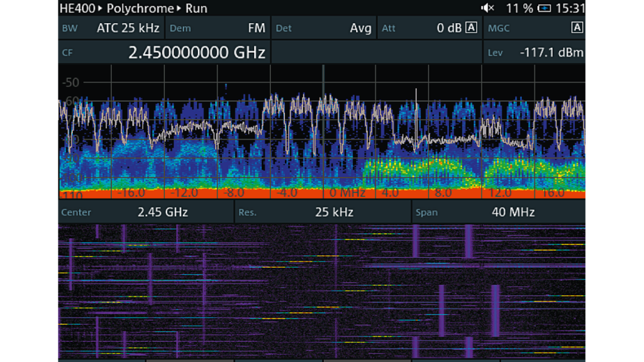Toggle the MGC auto 'A' indicator
This screenshot has height=362, width=644.
point(577,28)
